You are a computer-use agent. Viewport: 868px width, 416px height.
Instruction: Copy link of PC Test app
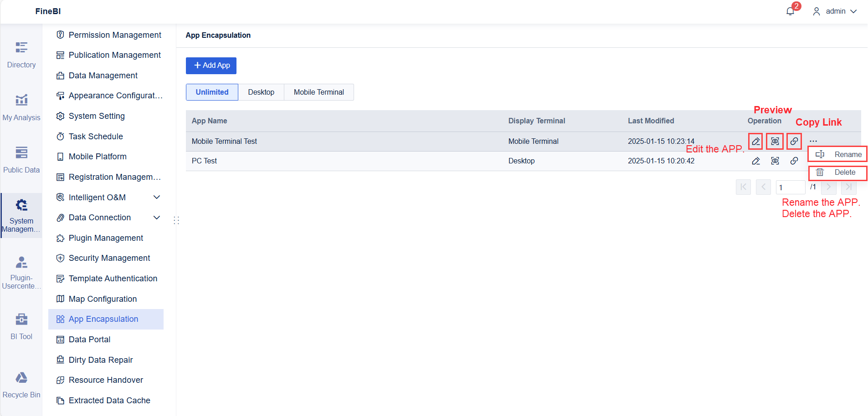794,161
